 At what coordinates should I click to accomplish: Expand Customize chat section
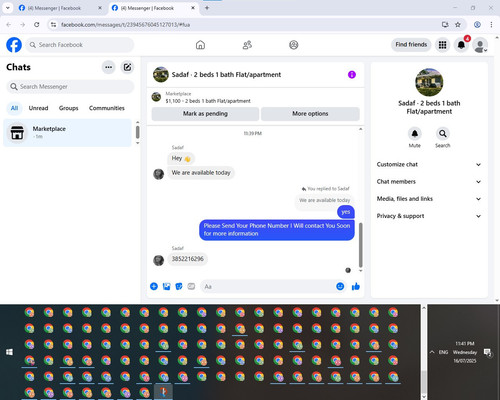tap(429, 164)
